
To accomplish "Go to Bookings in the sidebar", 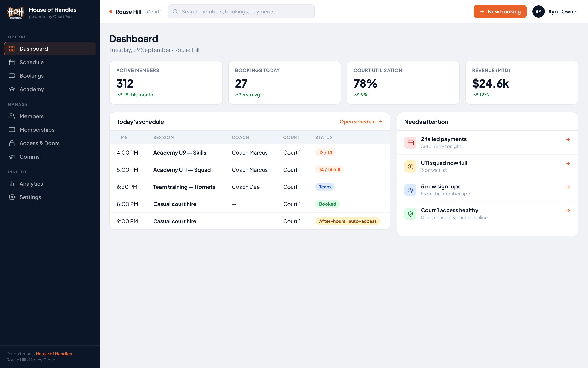I will pos(50,76).
